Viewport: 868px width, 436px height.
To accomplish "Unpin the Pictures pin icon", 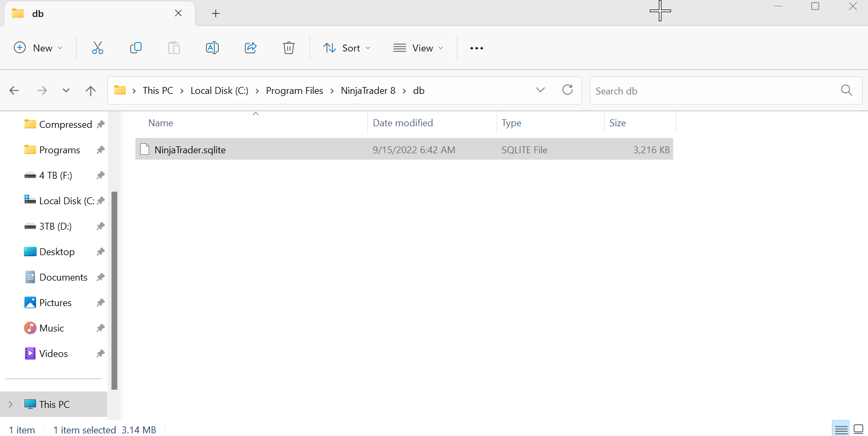I will point(100,303).
